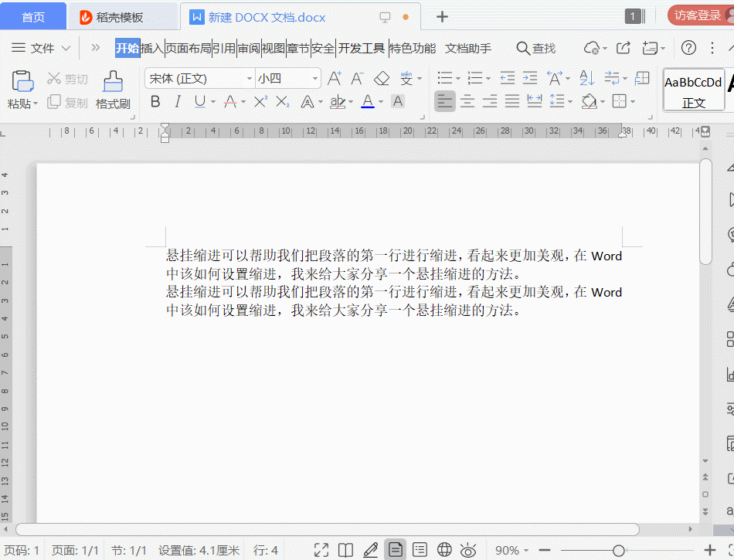Increase the paragraph indent
This screenshot has width=734, height=560.
(x=530, y=77)
